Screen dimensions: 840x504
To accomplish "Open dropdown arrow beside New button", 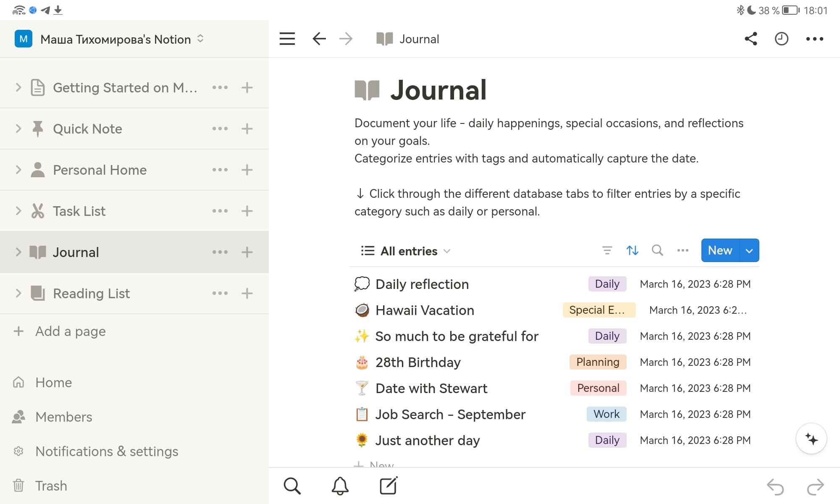I will tap(749, 251).
